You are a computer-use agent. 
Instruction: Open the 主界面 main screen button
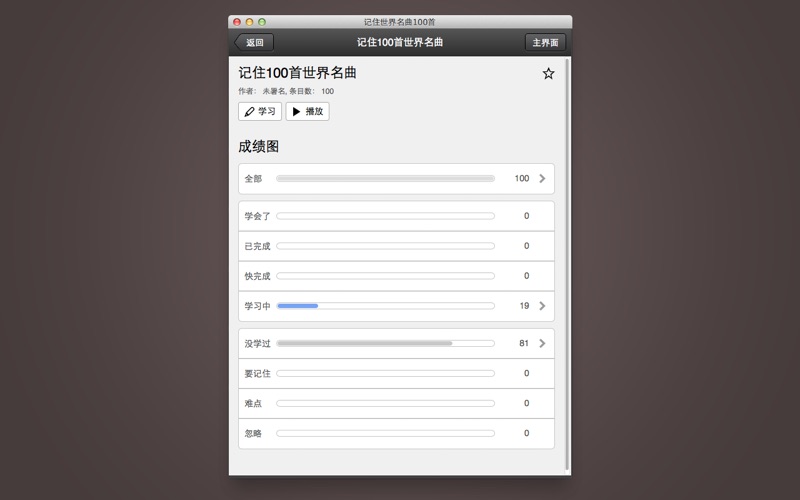545,42
